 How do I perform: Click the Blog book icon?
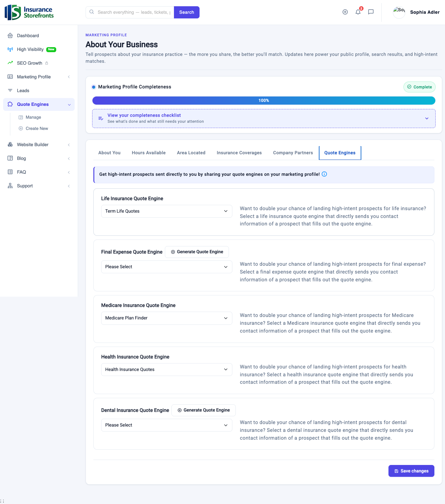[10, 158]
